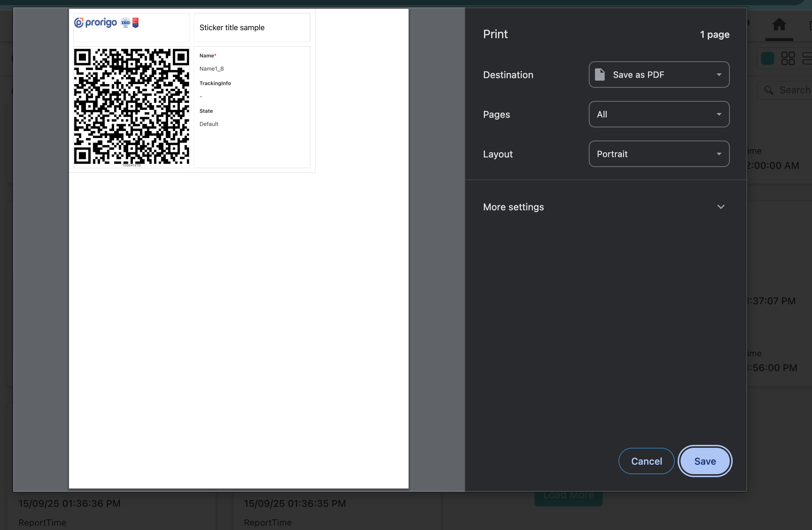Viewport: 812px width, 530px height.
Task: Expand the More settings section
Action: [606, 207]
